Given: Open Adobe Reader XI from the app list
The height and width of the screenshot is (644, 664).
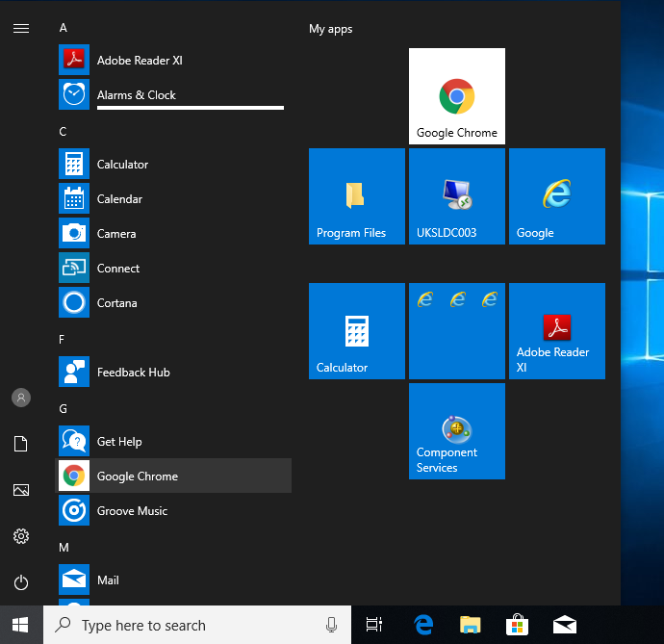Looking at the screenshot, I should 173,60.
